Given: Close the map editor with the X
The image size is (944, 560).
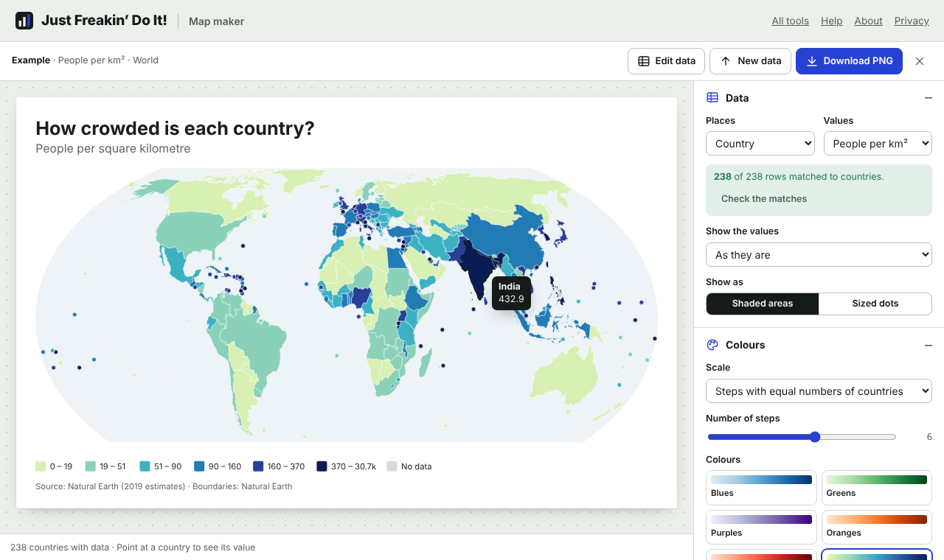Looking at the screenshot, I should [920, 61].
